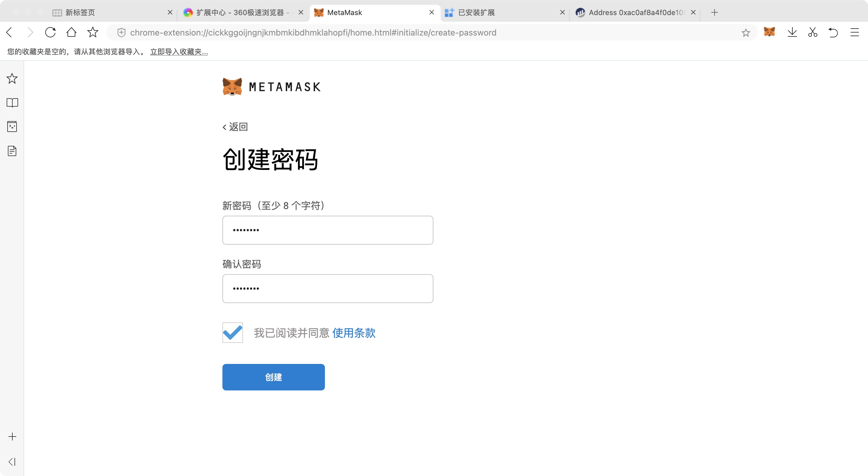Open the sidebar notes document icon

tap(12, 151)
